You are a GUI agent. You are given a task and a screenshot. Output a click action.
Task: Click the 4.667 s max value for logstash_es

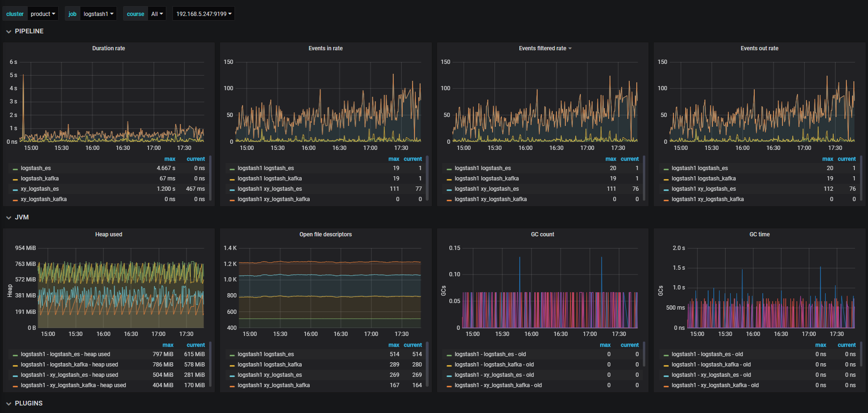click(166, 168)
